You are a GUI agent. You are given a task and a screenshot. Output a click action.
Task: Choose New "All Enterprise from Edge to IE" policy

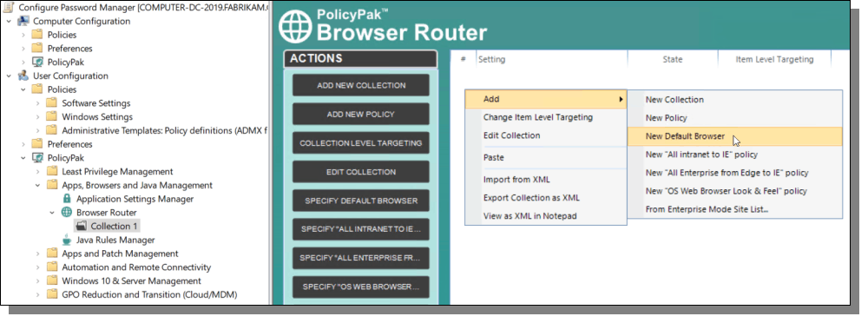coord(734,173)
